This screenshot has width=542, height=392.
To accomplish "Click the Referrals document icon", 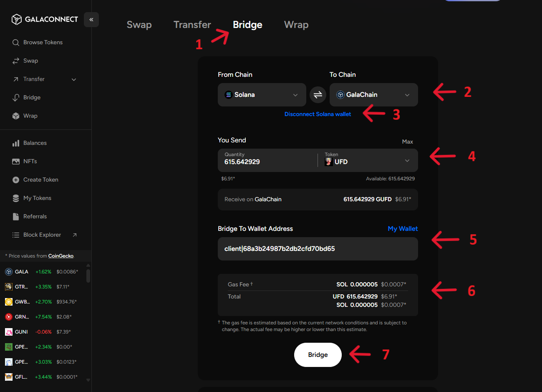I will click(16, 217).
